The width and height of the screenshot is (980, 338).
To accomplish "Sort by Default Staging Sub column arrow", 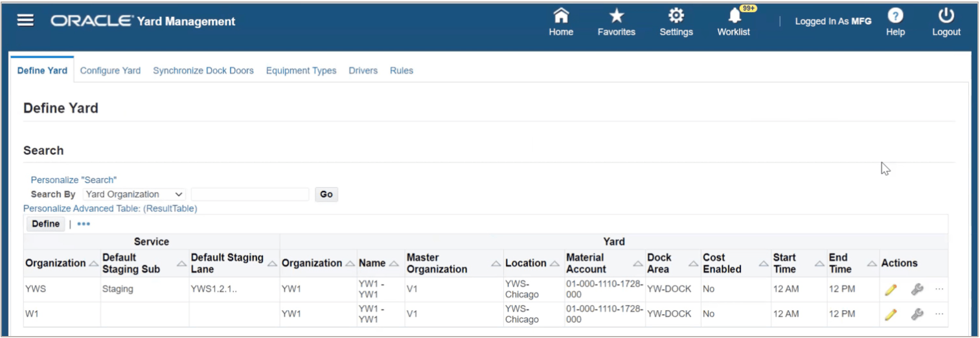I will (x=182, y=264).
